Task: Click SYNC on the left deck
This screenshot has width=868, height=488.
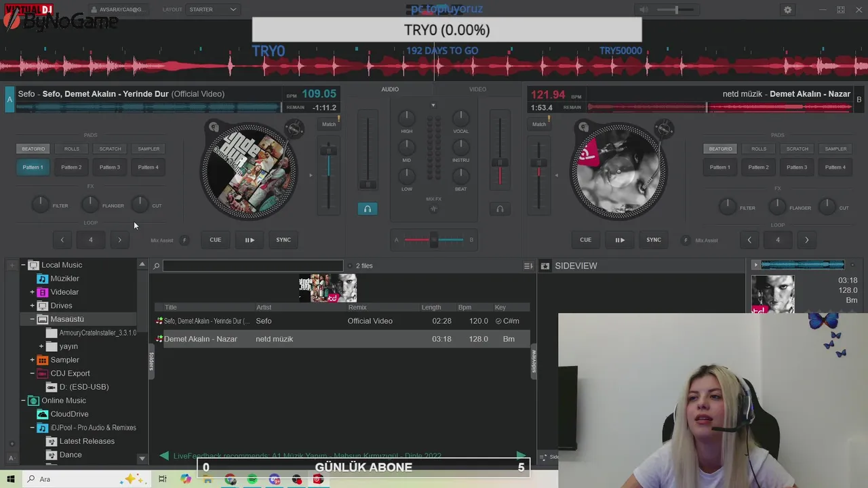Action: (283, 240)
